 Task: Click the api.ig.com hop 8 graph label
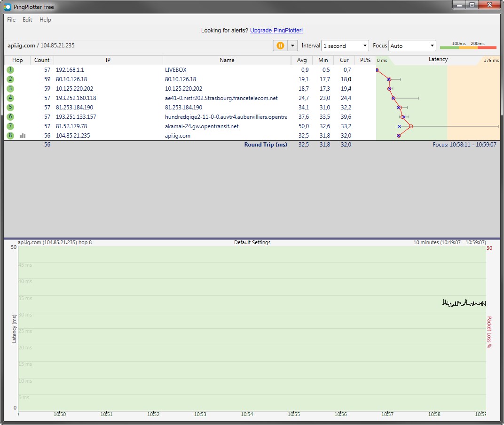55,242
